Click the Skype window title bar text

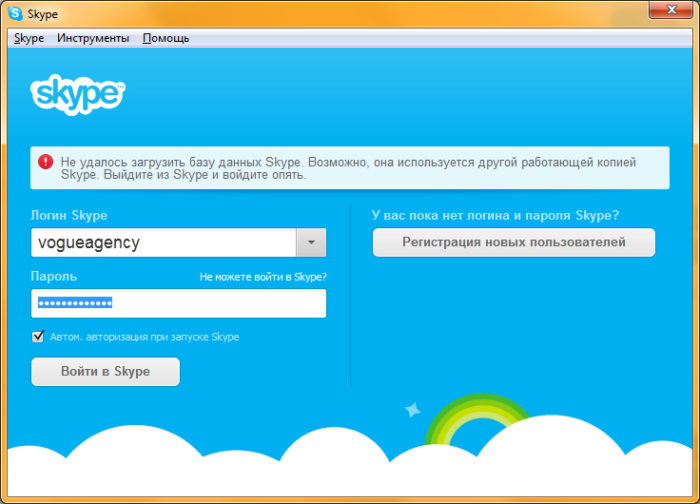pos(44,15)
